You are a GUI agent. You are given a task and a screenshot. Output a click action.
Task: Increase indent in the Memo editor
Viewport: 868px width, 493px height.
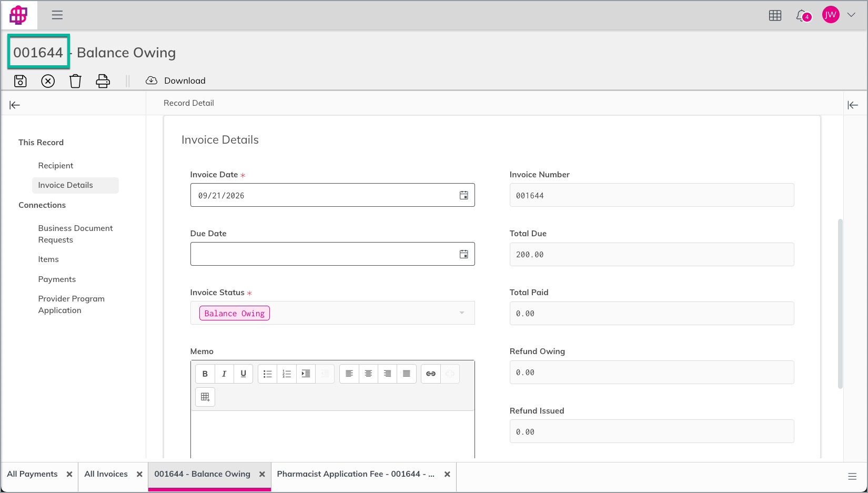[x=306, y=374]
